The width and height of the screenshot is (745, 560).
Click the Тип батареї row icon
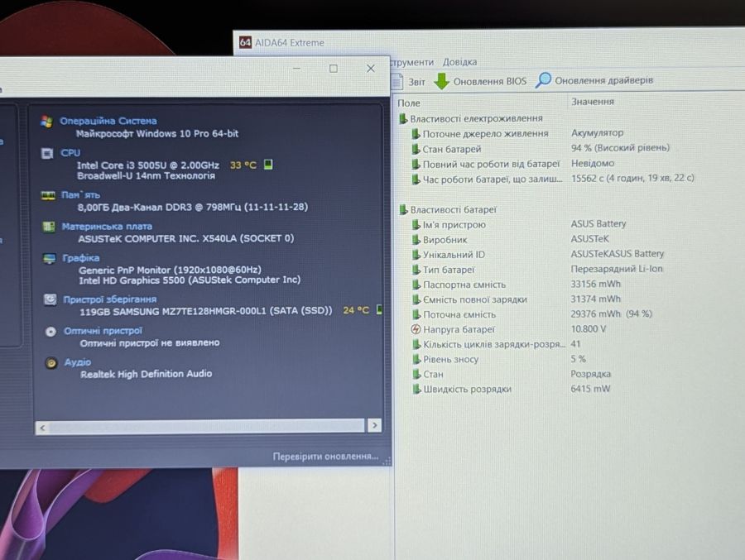416,270
